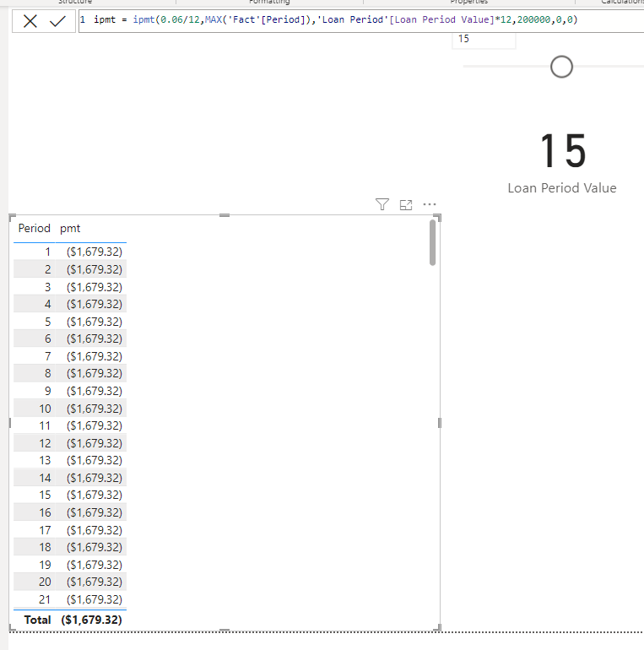
Task: Click the Period 3 cell
Action: (x=47, y=287)
